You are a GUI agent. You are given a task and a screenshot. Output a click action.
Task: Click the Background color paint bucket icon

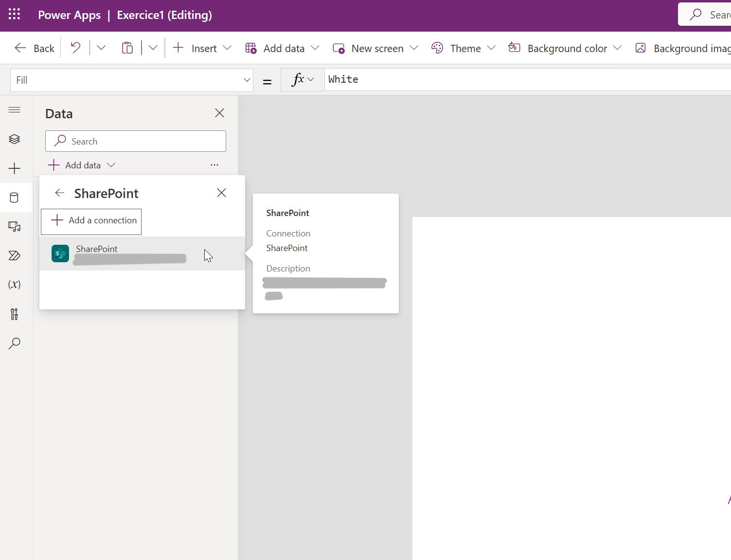click(x=514, y=47)
